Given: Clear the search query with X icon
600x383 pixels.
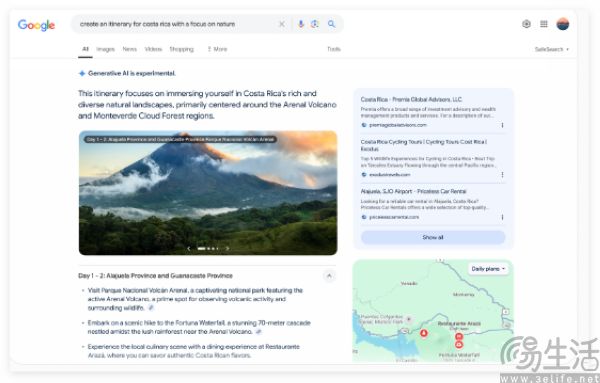Looking at the screenshot, I should 282,24.
